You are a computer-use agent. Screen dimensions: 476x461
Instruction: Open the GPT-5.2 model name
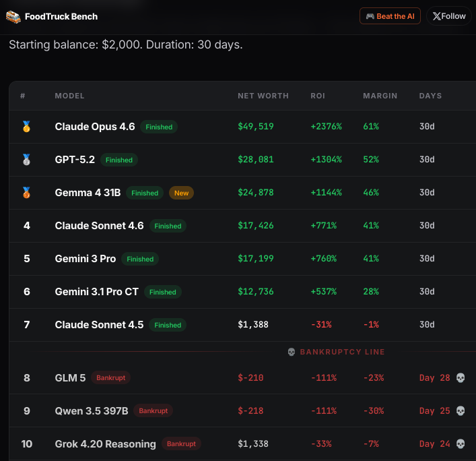coord(75,160)
